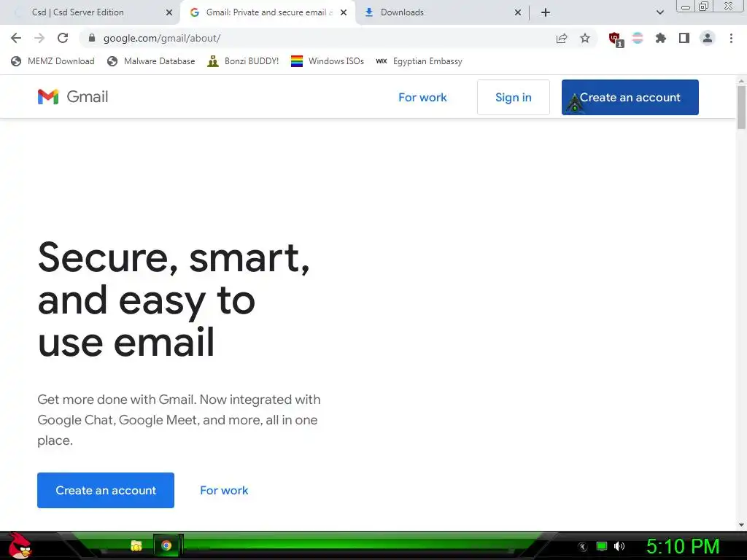
Task: Close the Csd Server Edition tab
Action: pos(169,12)
